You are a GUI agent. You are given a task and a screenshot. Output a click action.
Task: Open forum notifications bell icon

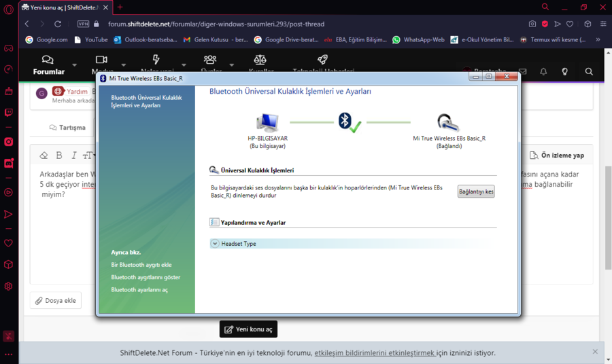(543, 71)
